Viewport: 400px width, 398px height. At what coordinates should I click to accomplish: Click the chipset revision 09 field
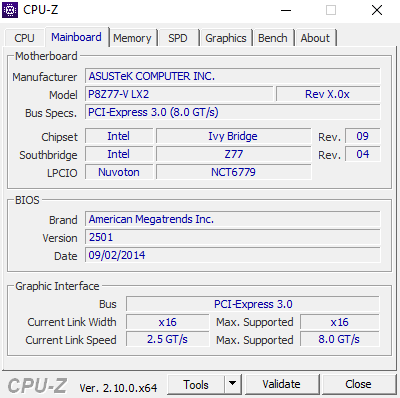[363, 136]
